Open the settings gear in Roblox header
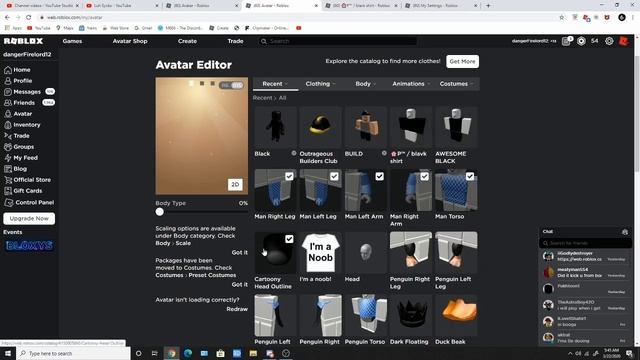Screen dimensions: 640x360 point(609,41)
